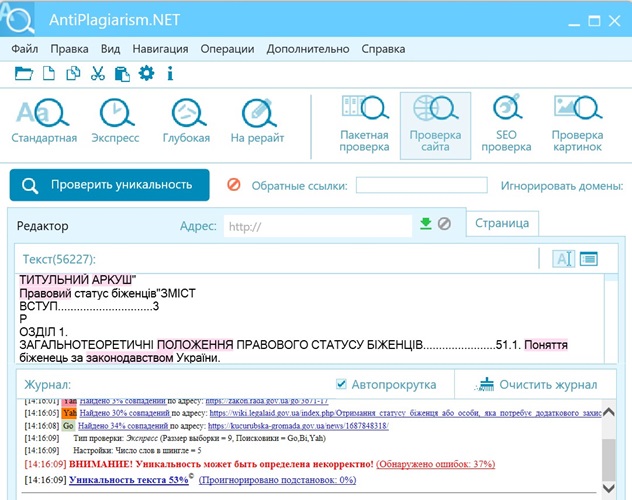
Task: Open file with the folder icon
Action: [23, 74]
